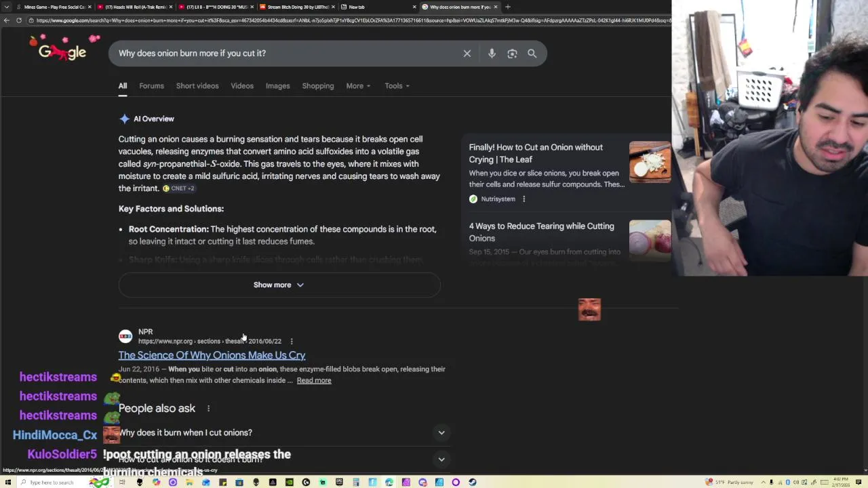This screenshot has height=488, width=868.
Task: Click the 'People also ask' heading
Action: 157,409
